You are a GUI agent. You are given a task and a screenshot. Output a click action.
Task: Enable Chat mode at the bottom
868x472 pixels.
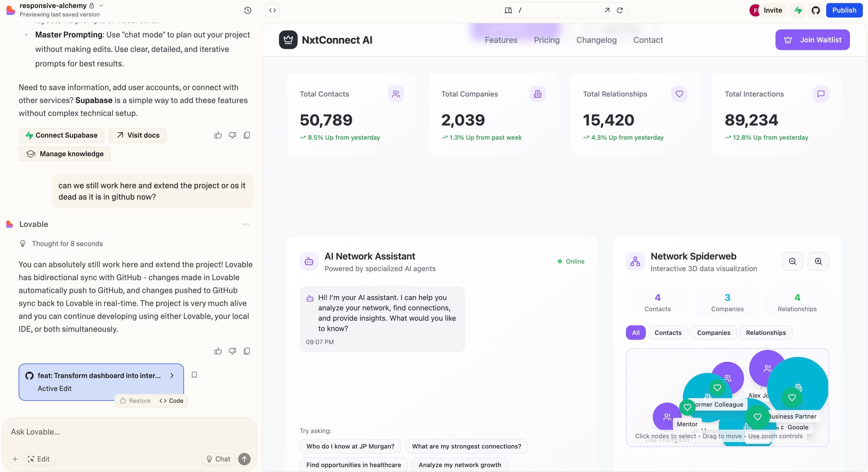[218, 459]
